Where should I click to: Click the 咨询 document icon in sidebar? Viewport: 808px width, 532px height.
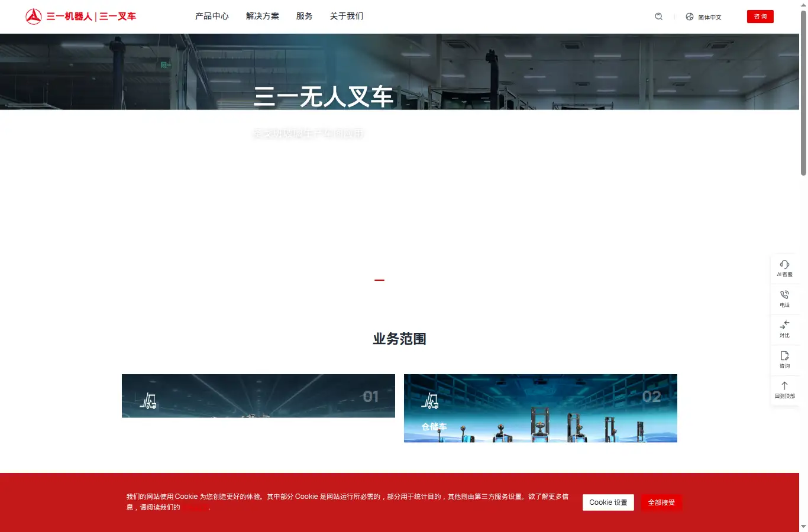(x=784, y=355)
